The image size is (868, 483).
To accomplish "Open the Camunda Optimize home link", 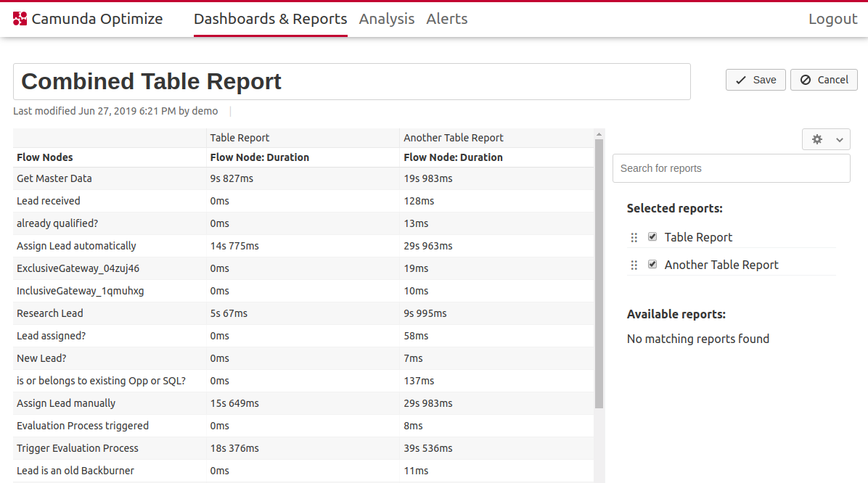I will pyautogui.click(x=88, y=19).
